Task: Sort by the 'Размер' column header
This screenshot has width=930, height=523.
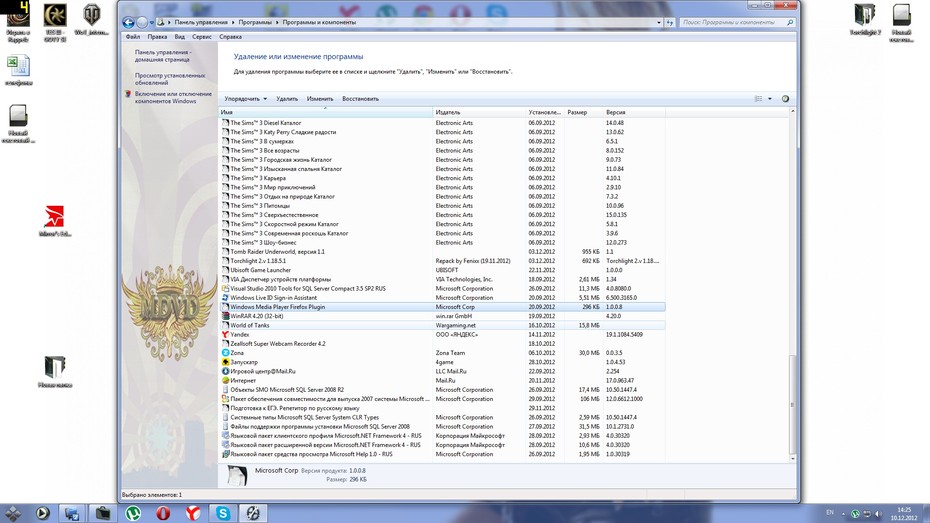Action: coord(584,112)
